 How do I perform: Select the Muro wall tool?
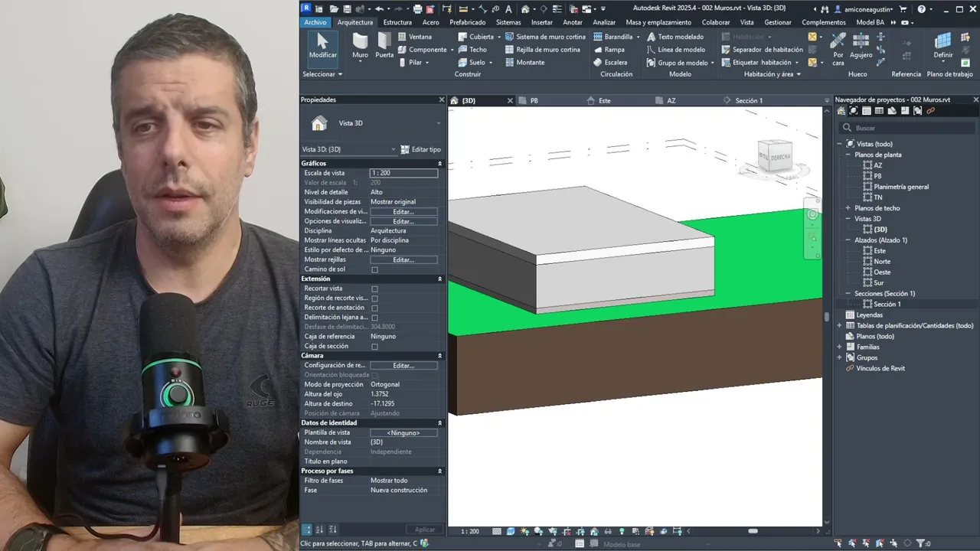360,46
